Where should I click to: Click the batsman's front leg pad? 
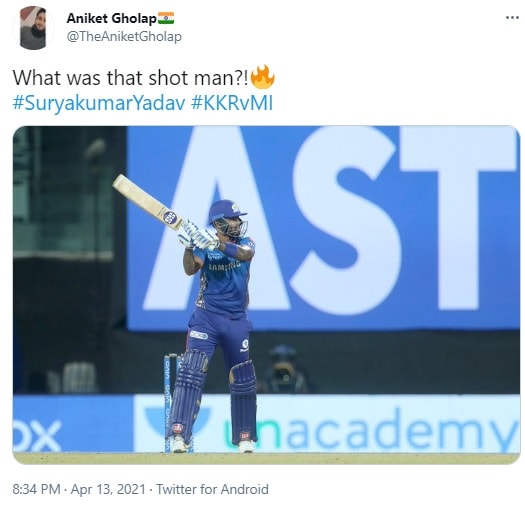point(243,402)
